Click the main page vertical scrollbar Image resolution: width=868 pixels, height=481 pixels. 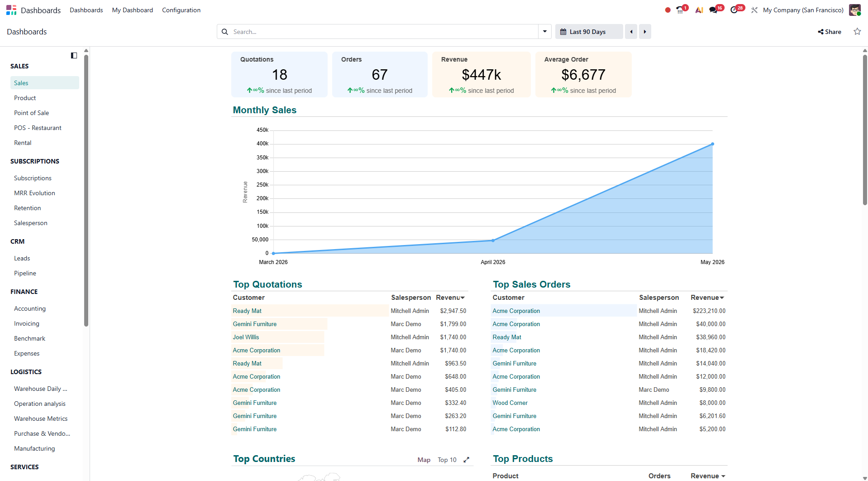click(x=865, y=129)
